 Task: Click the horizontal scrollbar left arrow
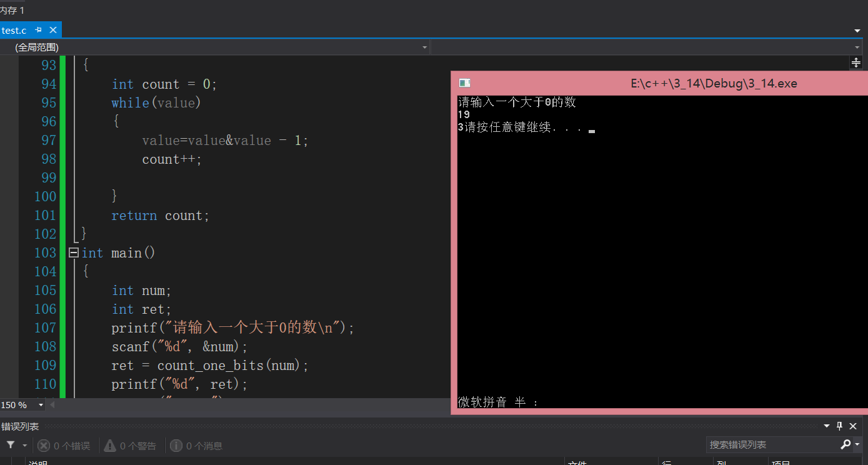[x=52, y=405]
